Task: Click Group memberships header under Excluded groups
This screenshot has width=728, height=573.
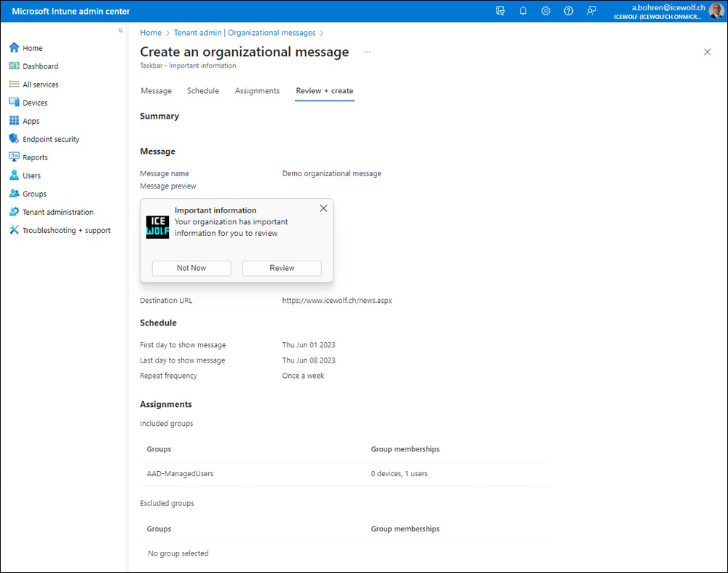Action: click(x=405, y=529)
